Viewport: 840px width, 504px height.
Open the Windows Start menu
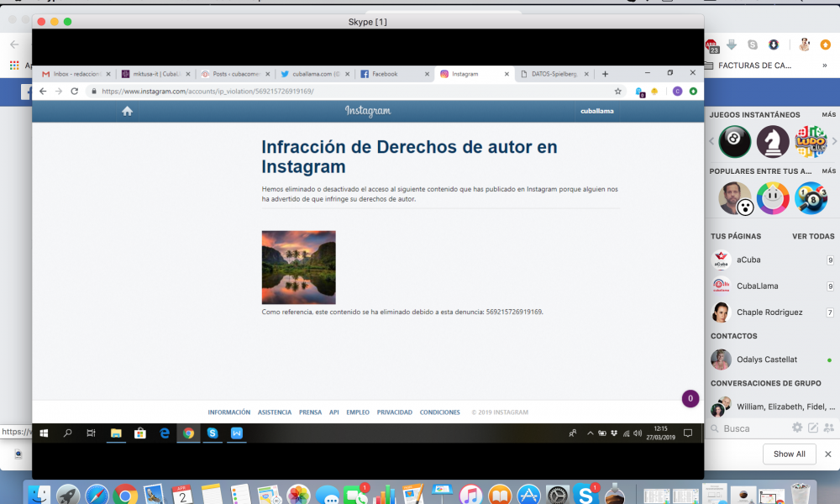coord(44,433)
